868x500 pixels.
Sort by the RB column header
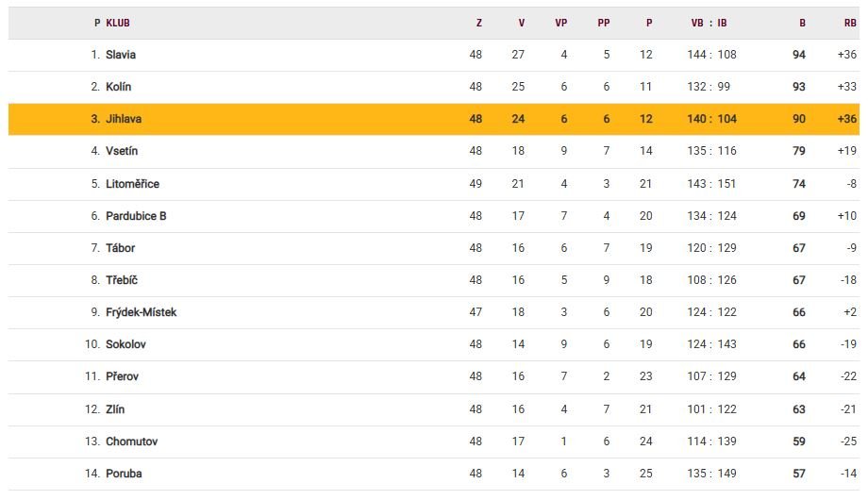[x=850, y=24]
